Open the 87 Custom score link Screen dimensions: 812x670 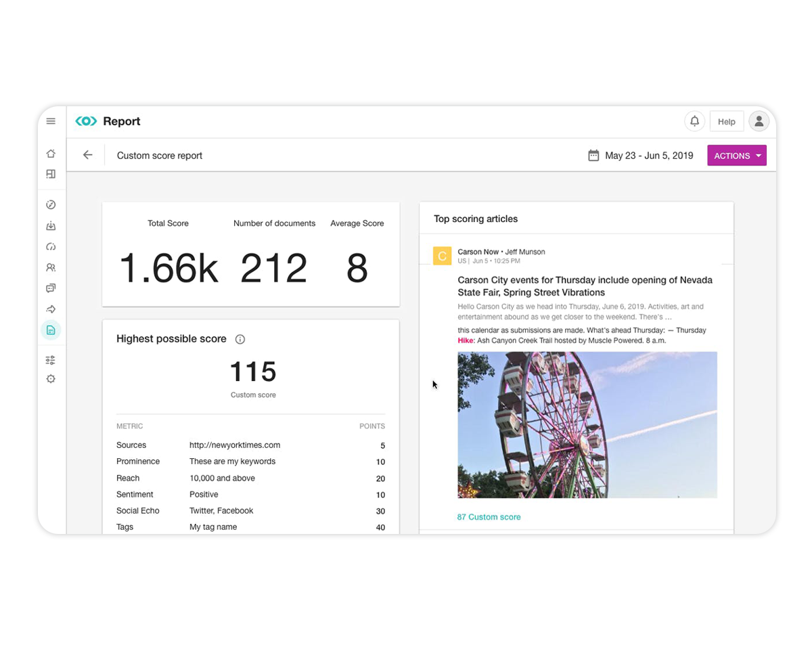pos(489,516)
